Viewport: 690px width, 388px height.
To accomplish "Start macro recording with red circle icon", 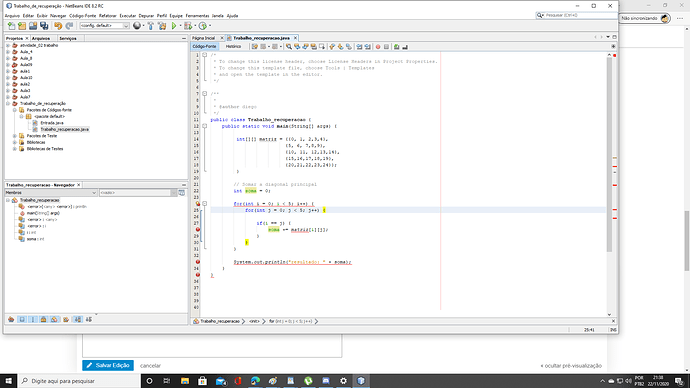I will 378,47.
